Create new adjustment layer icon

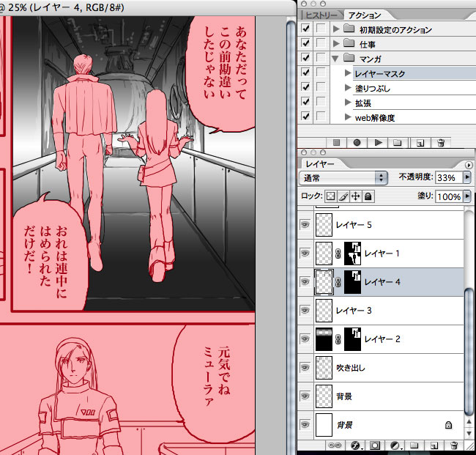coord(393,445)
